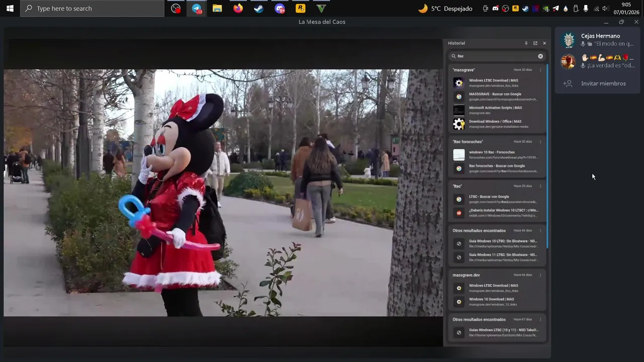Click Invitar miembros

pyautogui.click(x=603, y=83)
